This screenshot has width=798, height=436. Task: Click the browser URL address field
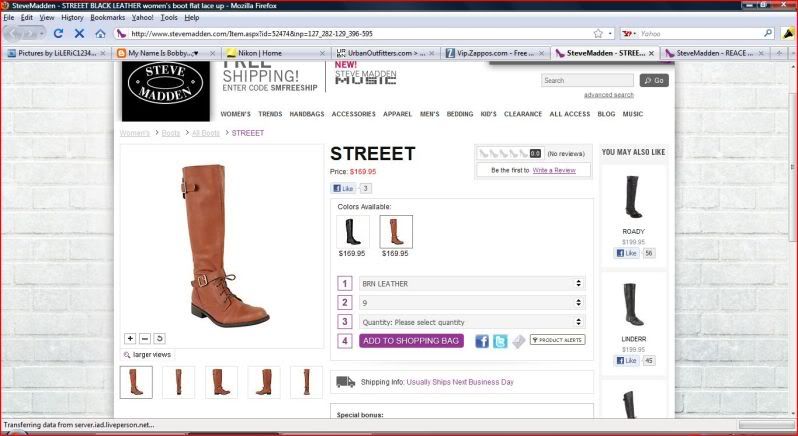pos(359,34)
